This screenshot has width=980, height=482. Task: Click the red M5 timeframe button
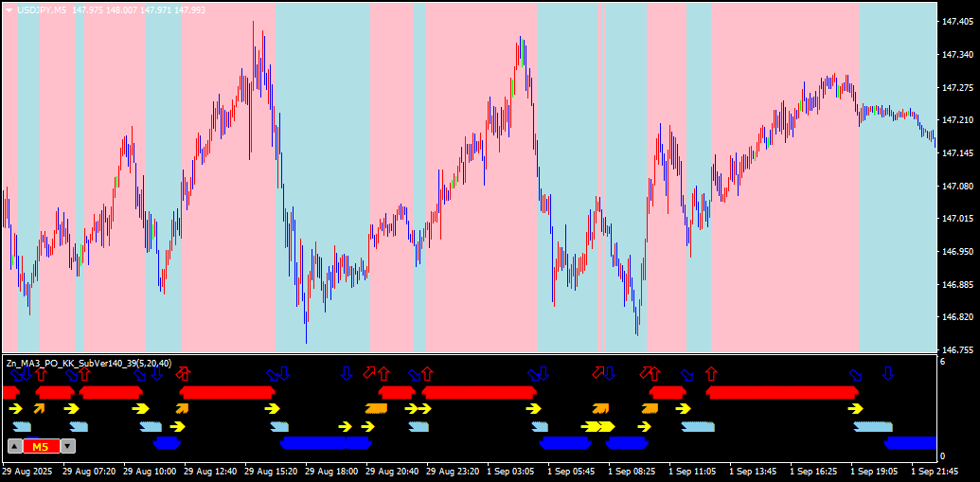pyautogui.click(x=42, y=446)
